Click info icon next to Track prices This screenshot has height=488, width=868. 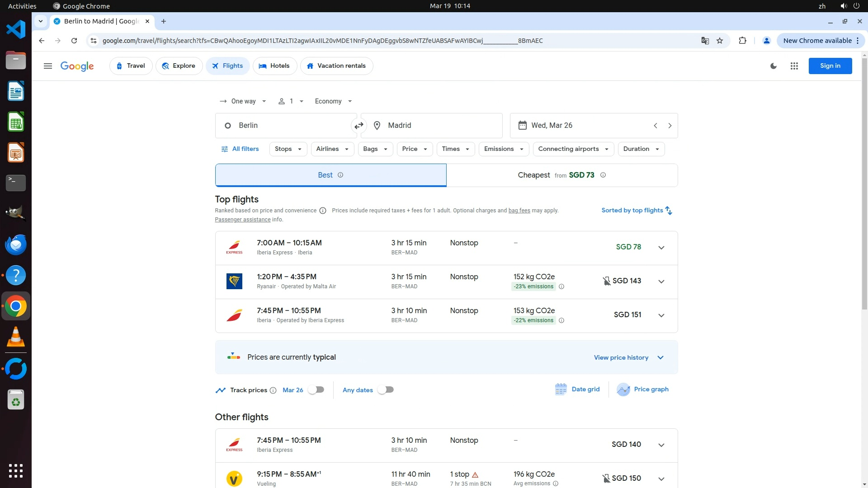coord(273,390)
